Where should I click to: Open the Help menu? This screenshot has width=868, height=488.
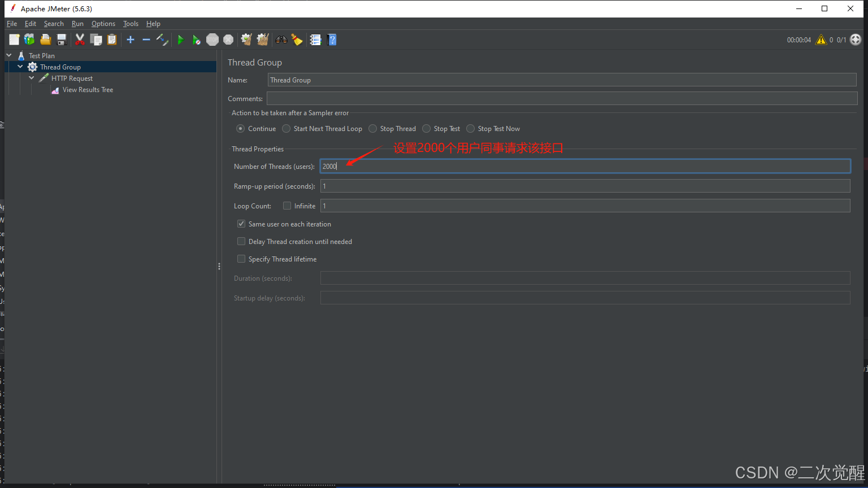[153, 24]
